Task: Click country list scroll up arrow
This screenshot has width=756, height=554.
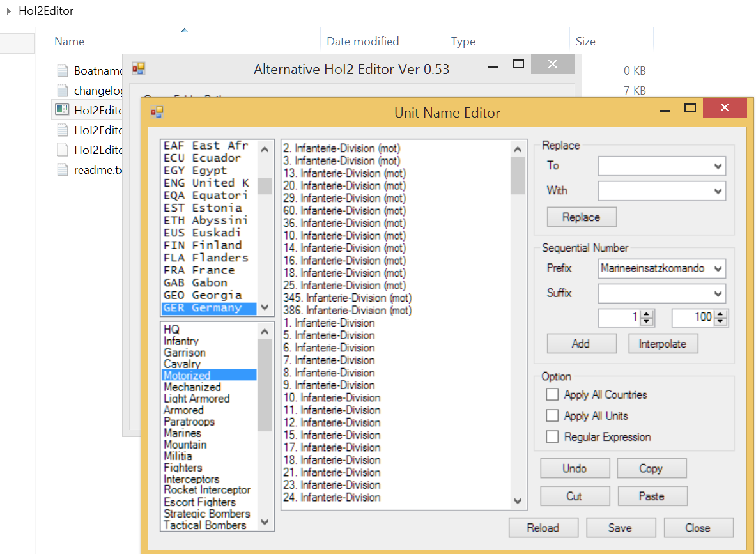Action: tap(265, 149)
